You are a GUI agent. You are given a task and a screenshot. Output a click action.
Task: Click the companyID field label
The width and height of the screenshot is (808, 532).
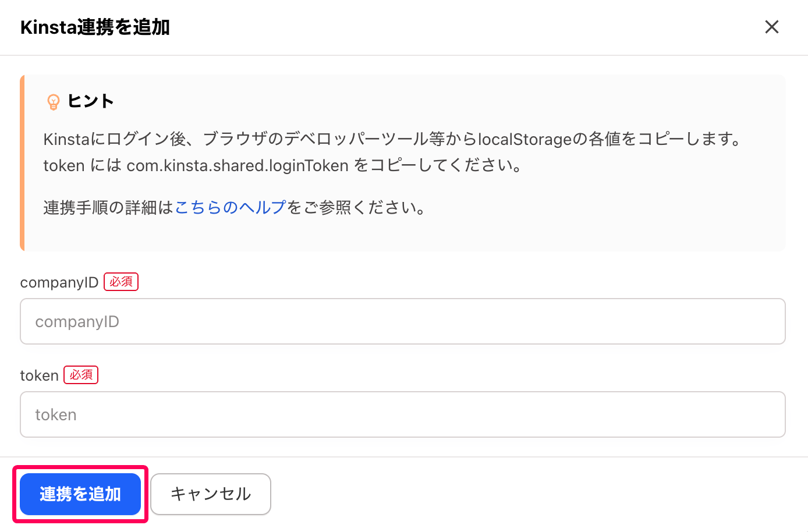point(59,282)
